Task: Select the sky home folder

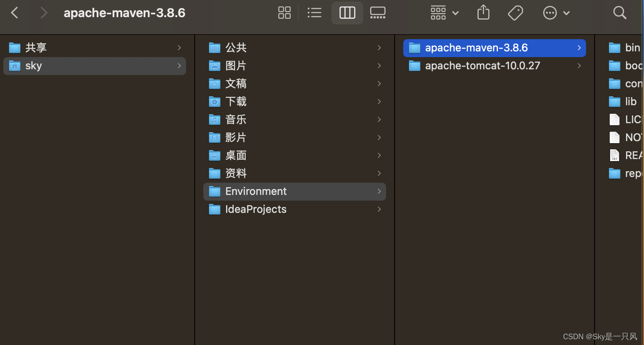Action: 95,66
